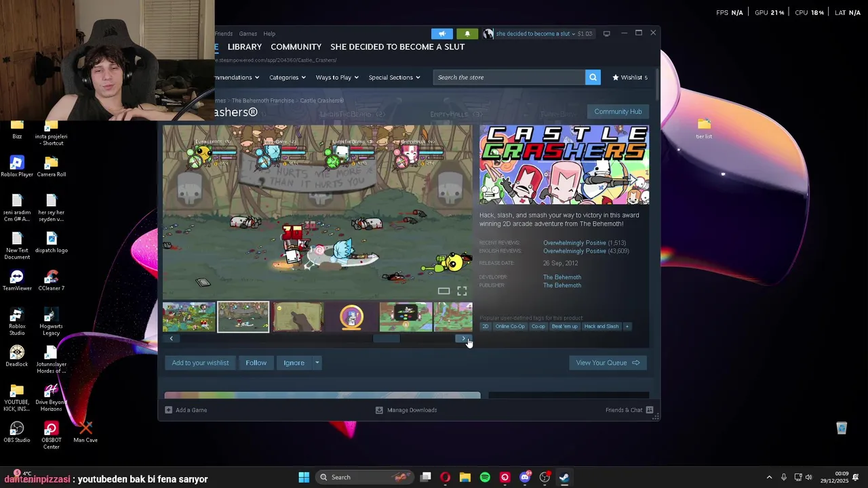The height and width of the screenshot is (488, 868).
Task: Select the TeamViewer desktop icon
Action: click(17, 281)
